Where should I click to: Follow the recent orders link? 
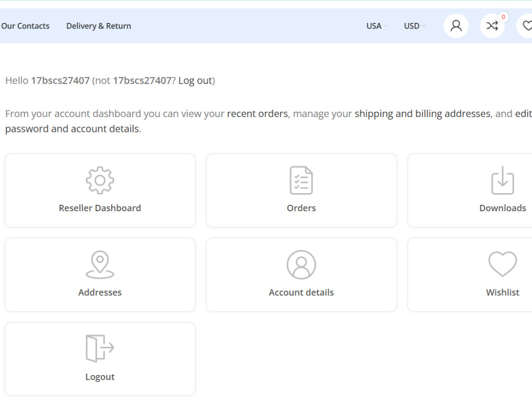click(257, 113)
